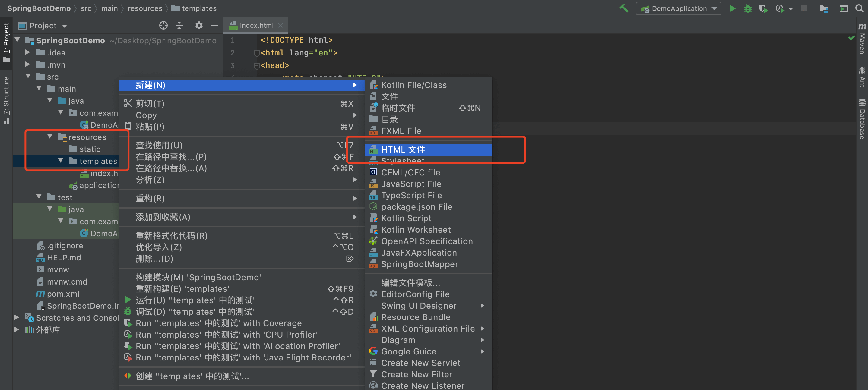The width and height of the screenshot is (868, 390).
Task: Expand the 外部库 node
Action: tap(17, 330)
